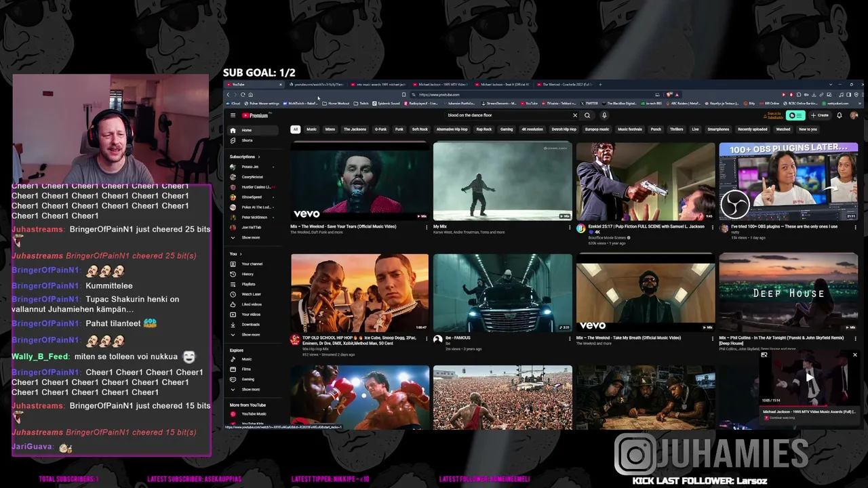The height and width of the screenshot is (488, 868).
Task: Open Downloads in the YouTube sidebar
Action: click(251, 325)
